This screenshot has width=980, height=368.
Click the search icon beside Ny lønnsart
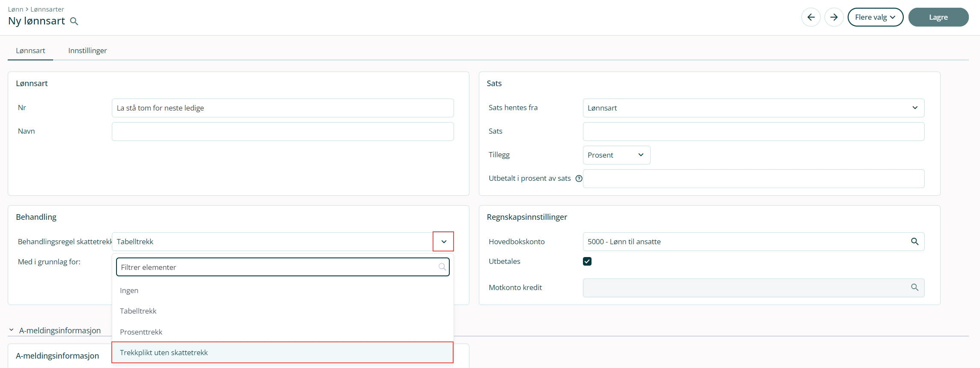(x=74, y=21)
